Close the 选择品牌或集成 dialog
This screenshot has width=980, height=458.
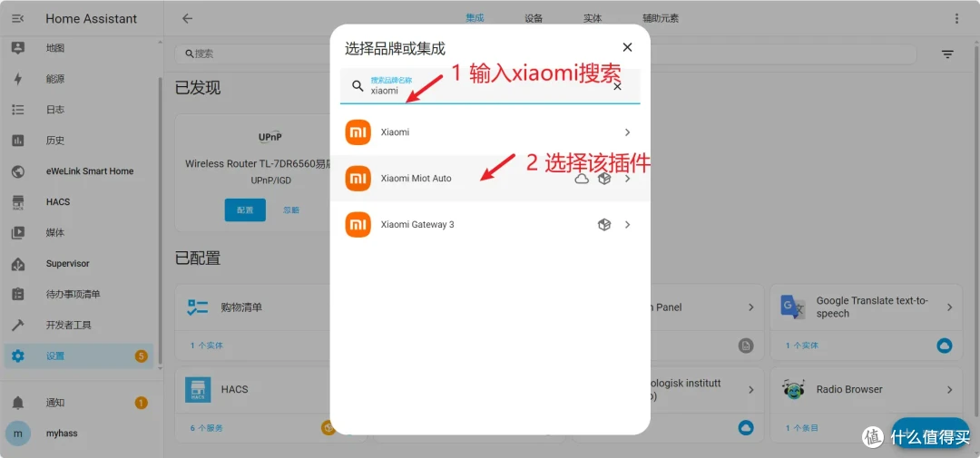click(x=628, y=47)
